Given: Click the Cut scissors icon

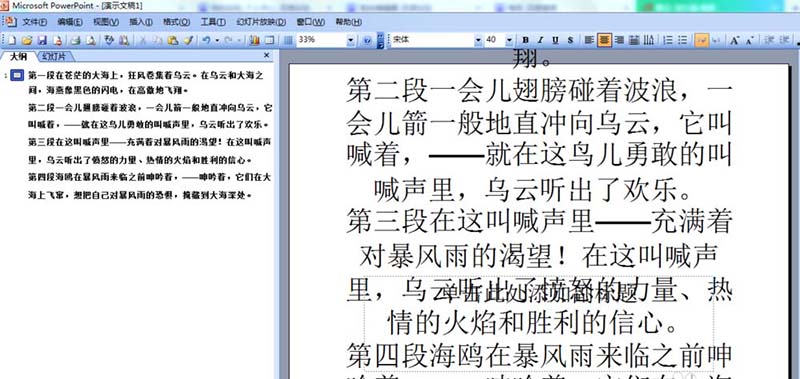Looking at the screenshot, I should 143,40.
